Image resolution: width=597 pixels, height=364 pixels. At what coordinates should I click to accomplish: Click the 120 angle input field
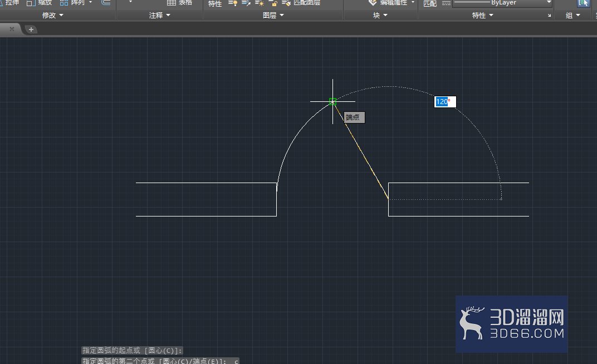click(x=445, y=102)
